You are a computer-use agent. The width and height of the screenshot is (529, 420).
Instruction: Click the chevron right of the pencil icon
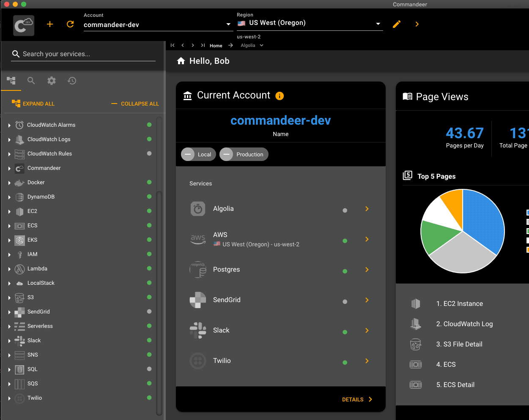pos(417,24)
